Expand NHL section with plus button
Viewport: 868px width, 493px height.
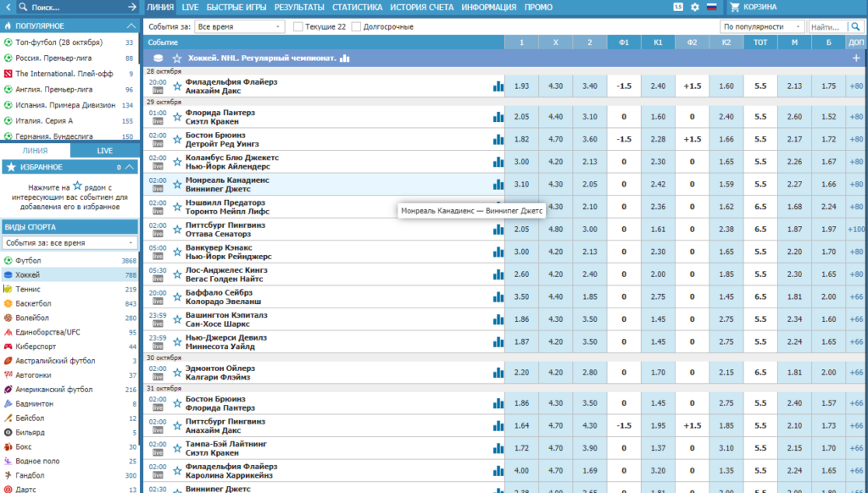click(856, 58)
